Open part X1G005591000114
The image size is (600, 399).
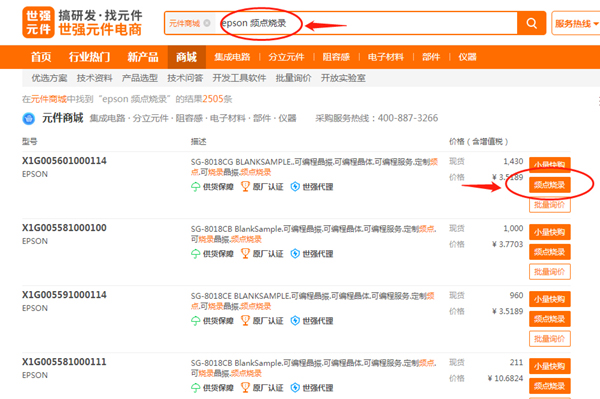tap(64, 295)
